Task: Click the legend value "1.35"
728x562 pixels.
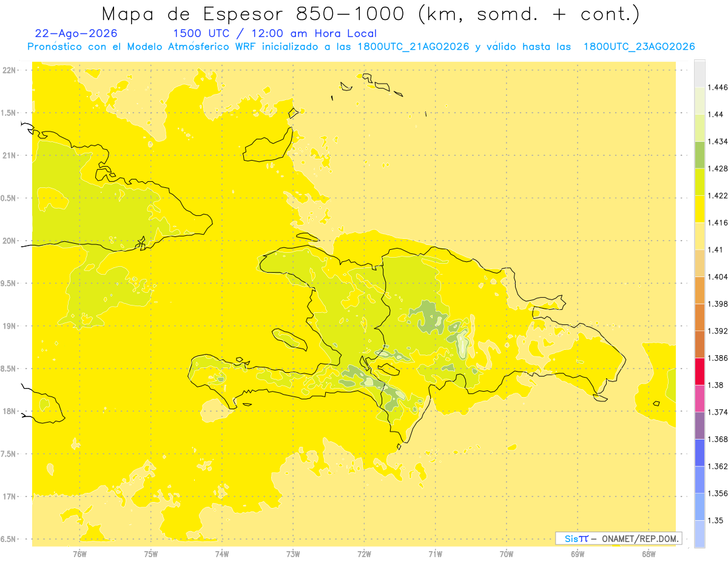Action: coord(715,520)
